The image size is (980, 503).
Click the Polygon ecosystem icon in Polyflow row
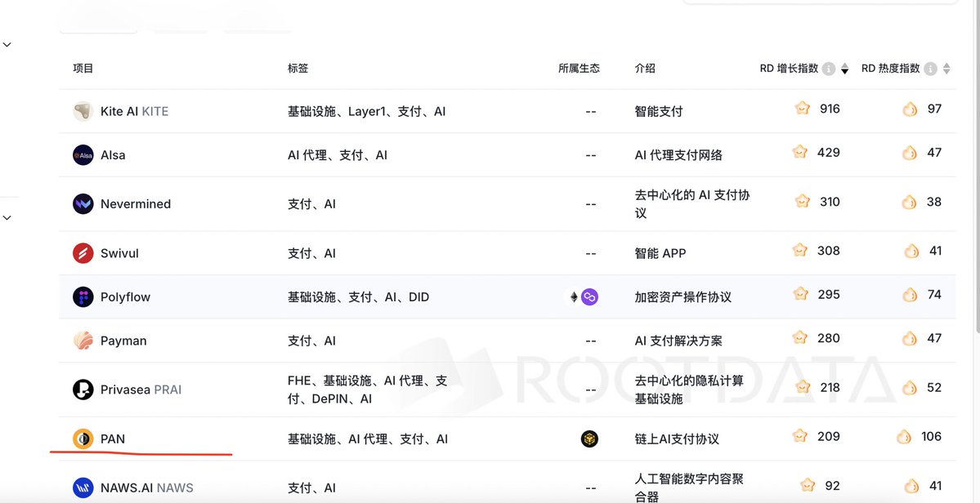(589, 296)
